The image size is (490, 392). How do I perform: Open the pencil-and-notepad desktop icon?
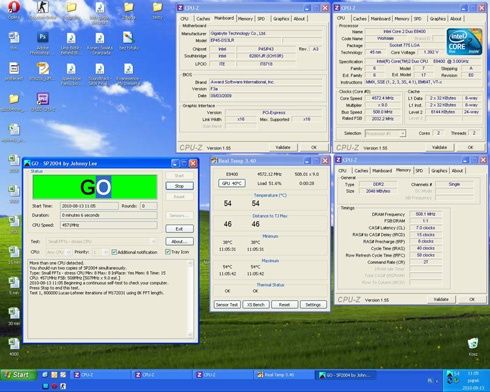43,69
